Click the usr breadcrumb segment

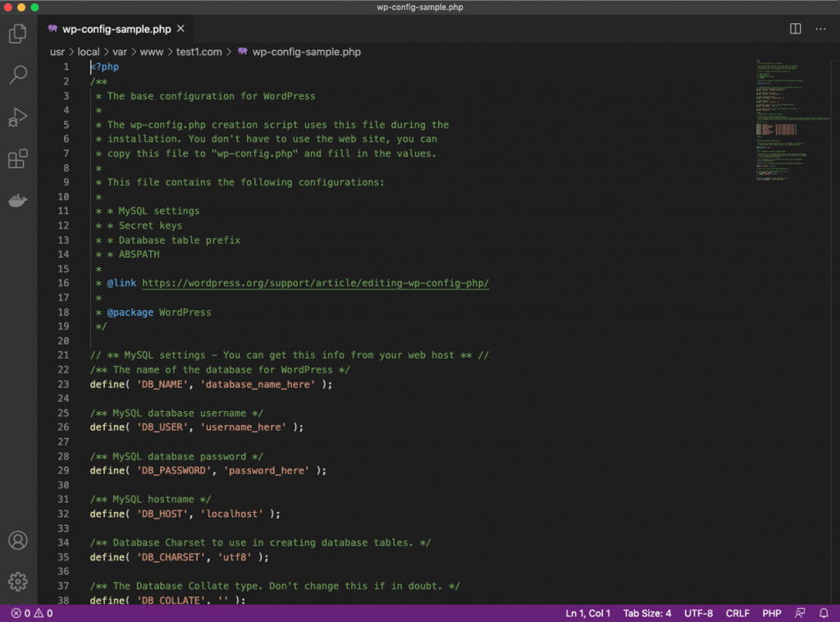click(x=57, y=52)
